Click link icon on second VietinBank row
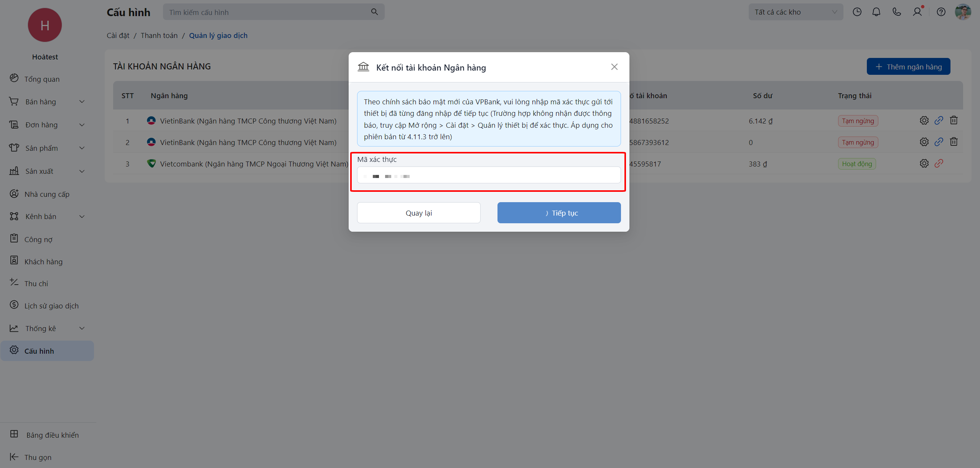Image resolution: width=980 pixels, height=468 pixels. click(x=939, y=142)
